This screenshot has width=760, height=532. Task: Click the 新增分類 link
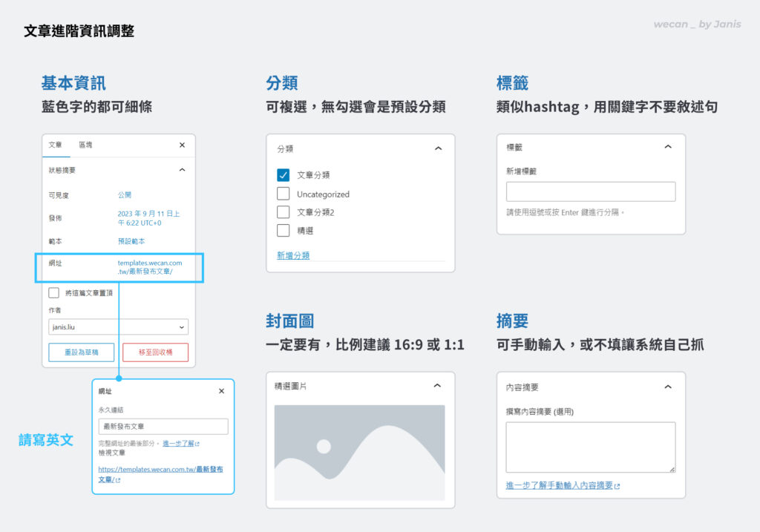pyautogui.click(x=293, y=255)
